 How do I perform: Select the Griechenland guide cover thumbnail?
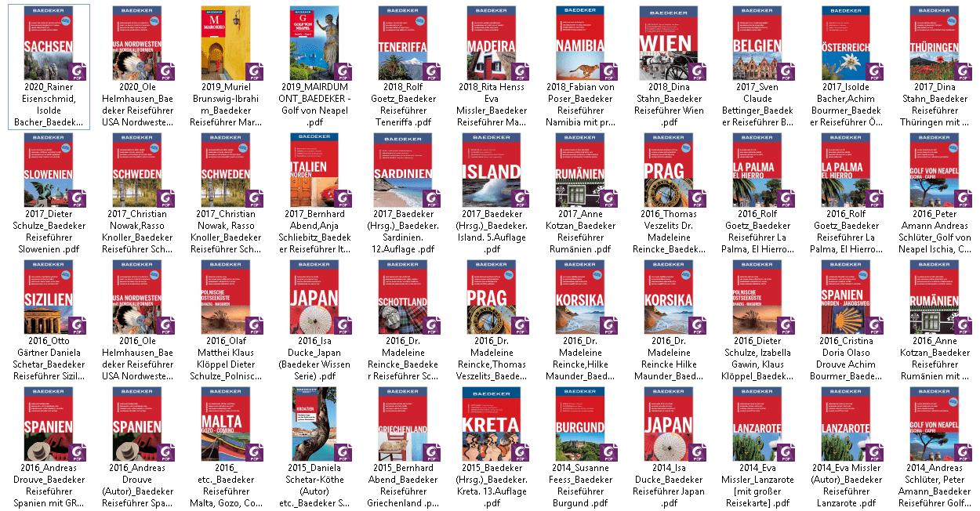404,423
